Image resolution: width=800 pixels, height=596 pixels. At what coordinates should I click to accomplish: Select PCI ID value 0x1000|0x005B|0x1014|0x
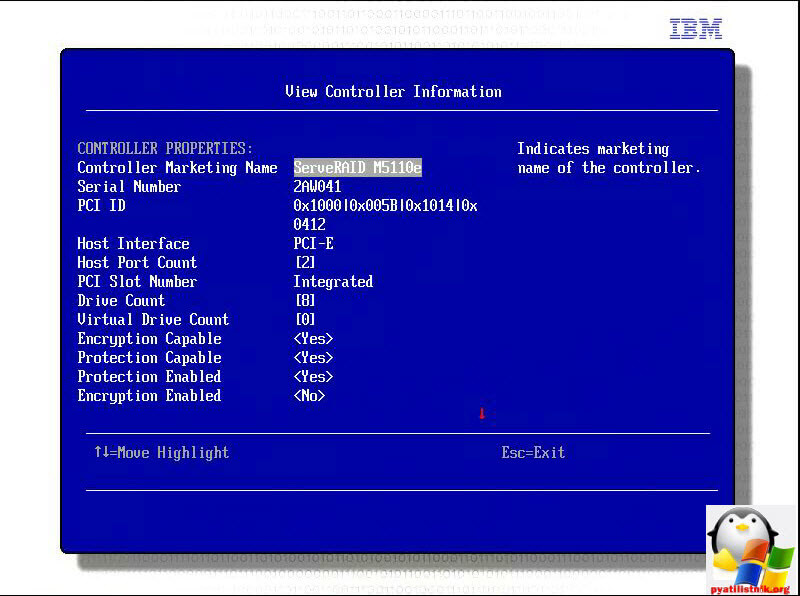pos(385,206)
